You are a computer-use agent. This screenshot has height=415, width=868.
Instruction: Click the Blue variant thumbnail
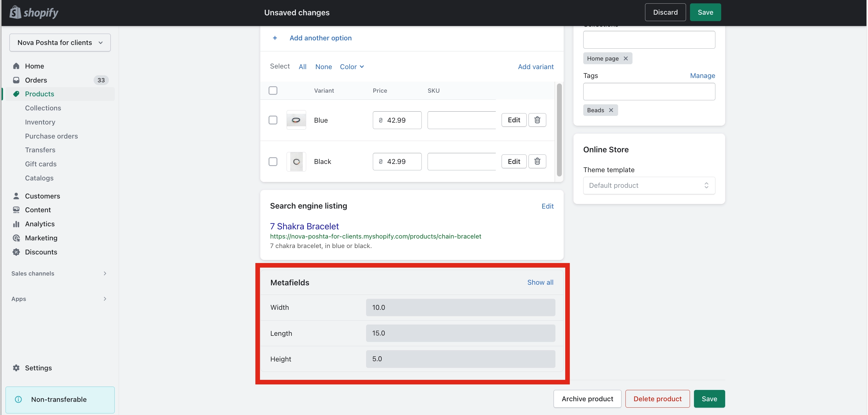pyautogui.click(x=296, y=120)
